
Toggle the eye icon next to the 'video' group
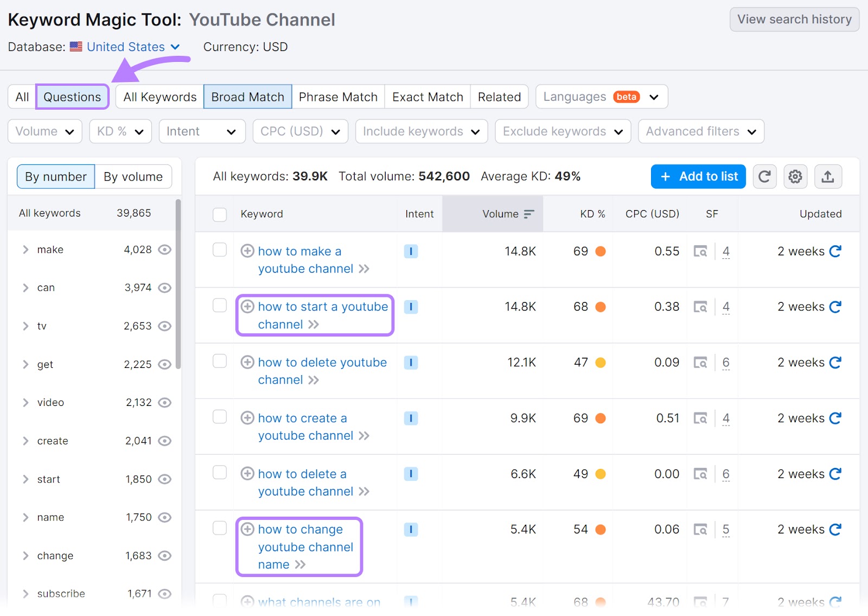[x=164, y=402]
